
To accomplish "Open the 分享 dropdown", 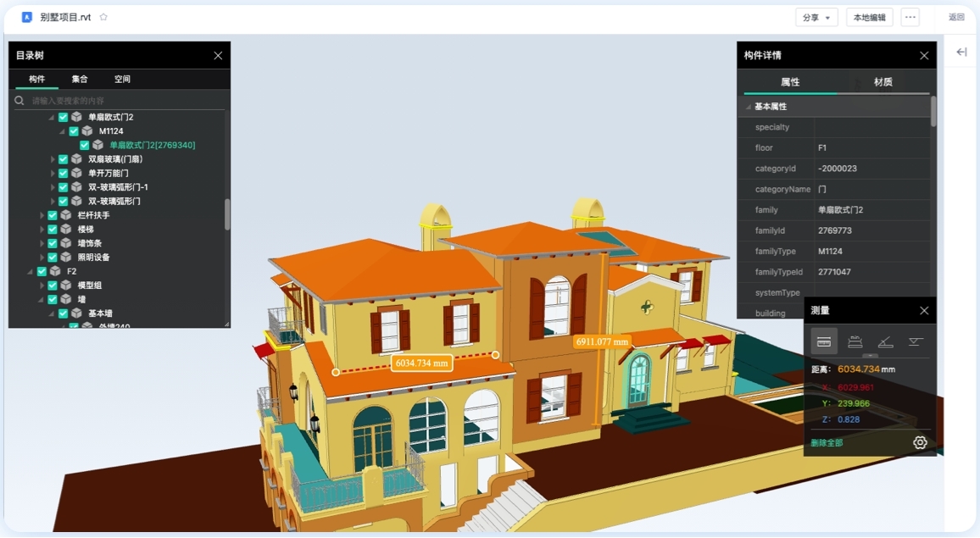I will point(816,18).
